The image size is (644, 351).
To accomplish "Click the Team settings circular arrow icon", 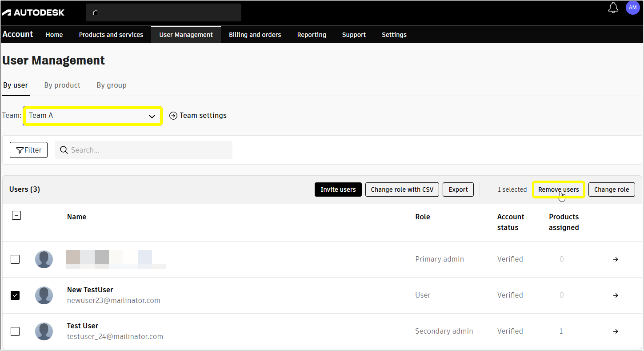I will tap(173, 115).
